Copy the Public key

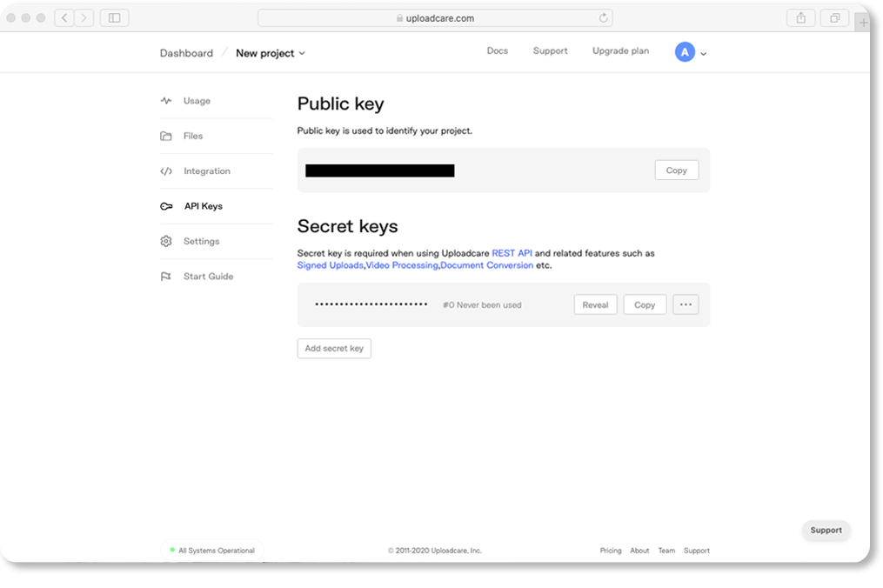point(676,170)
